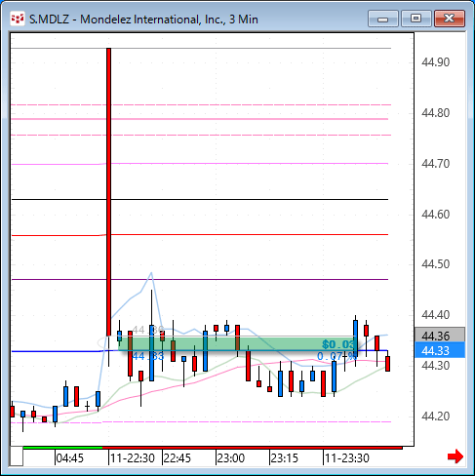Click the small white box at bottom-left corner
This screenshot has height=476, width=475.
17,456
